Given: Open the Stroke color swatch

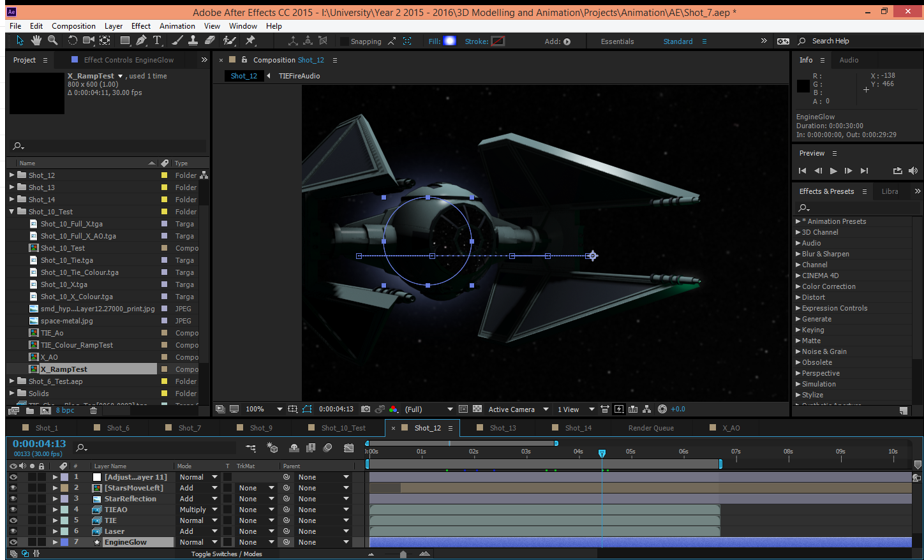Looking at the screenshot, I should click(x=498, y=41).
